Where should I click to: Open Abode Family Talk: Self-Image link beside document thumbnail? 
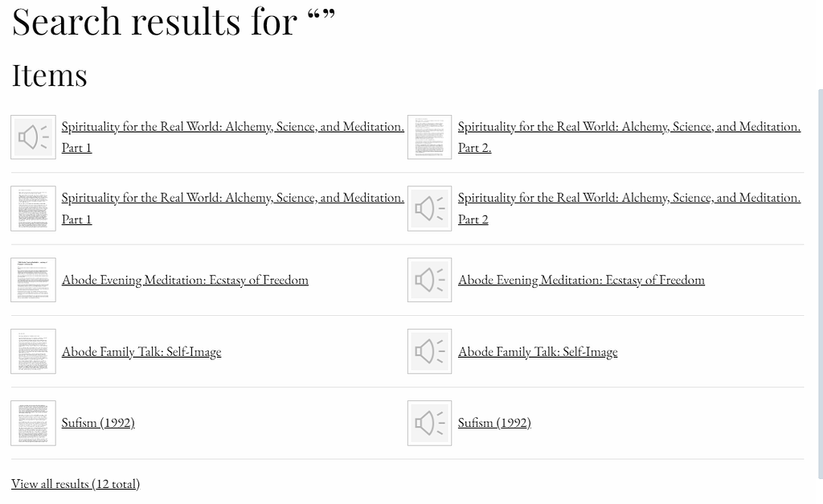pyautogui.click(x=141, y=351)
